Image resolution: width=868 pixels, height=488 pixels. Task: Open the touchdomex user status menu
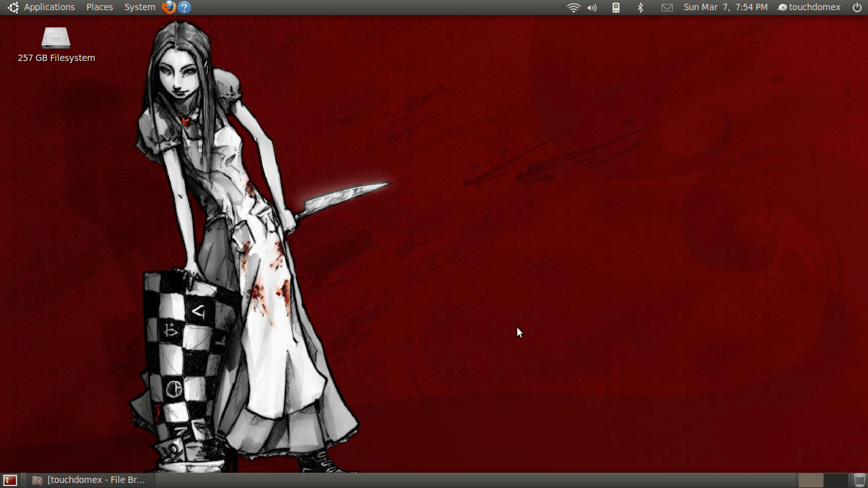[x=809, y=8]
